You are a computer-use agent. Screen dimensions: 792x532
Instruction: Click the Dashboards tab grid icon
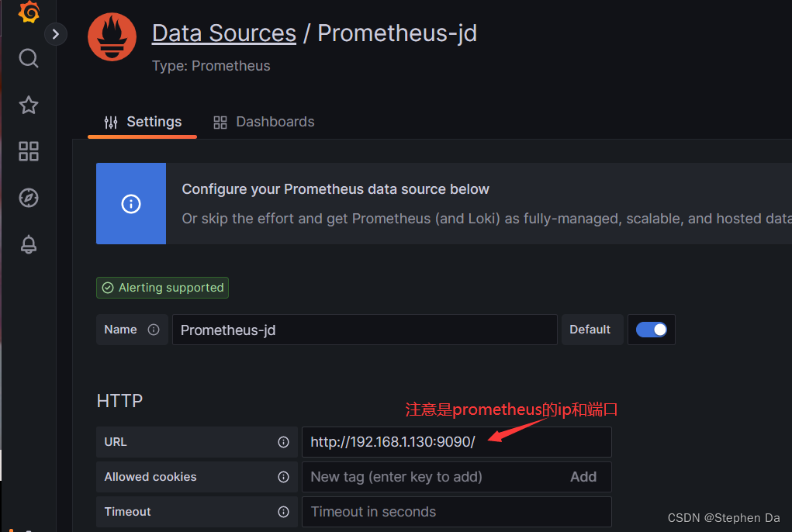tap(220, 123)
